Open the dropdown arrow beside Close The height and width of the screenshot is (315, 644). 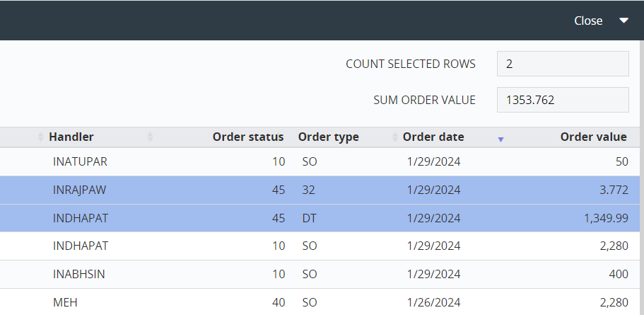click(x=624, y=21)
